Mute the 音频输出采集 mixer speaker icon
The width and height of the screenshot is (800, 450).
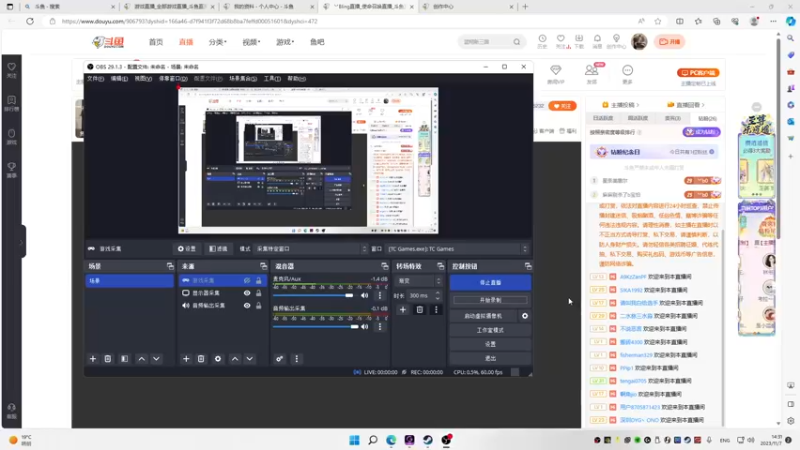point(364,327)
